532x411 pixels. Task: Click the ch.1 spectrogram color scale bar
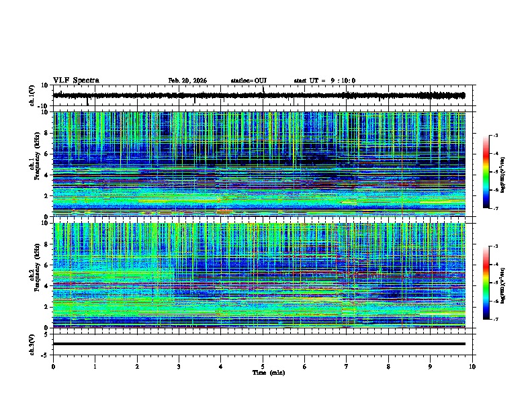pyautogui.click(x=486, y=172)
